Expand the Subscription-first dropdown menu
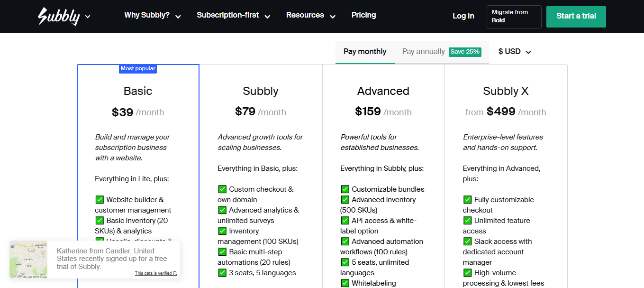Viewport: 644px width, 288px height. click(x=233, y=15)
